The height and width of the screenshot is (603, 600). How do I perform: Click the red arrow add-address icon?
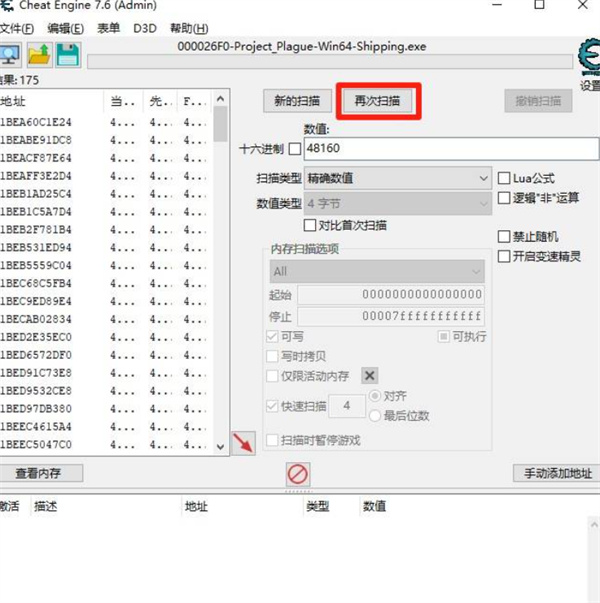coord(242,442)
